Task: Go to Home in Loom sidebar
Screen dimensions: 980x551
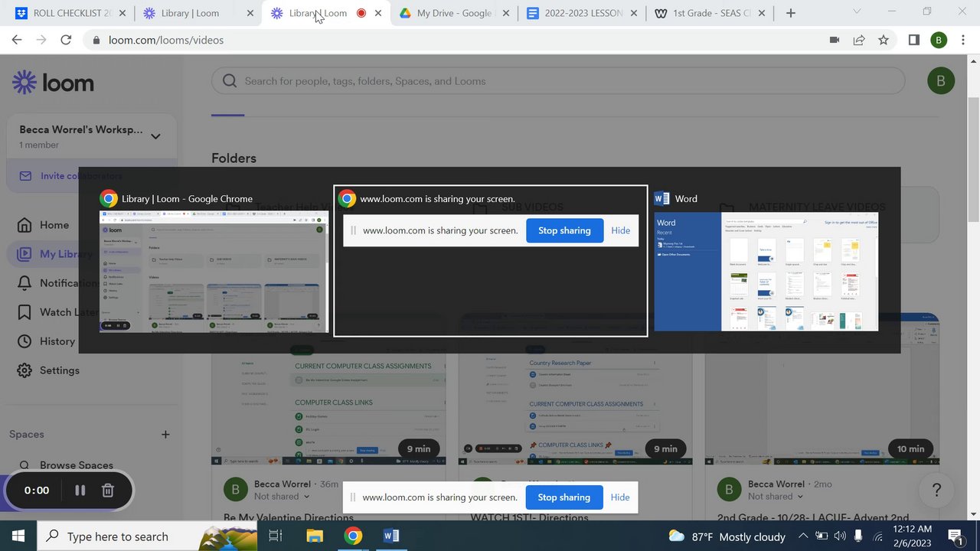Action: pos(54,225)
